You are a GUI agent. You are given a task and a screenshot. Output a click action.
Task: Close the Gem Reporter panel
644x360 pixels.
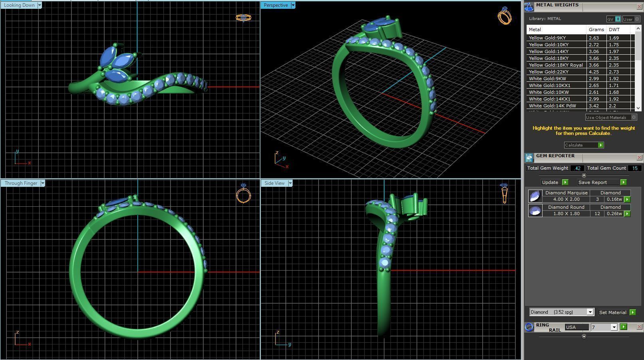coord(639,157)
